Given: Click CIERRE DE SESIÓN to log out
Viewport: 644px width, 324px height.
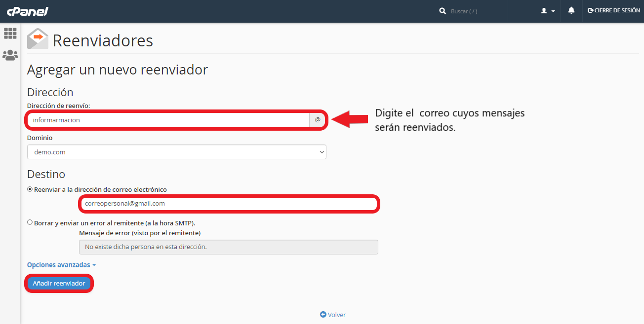Looking at the screenshot, I should (x=614, y=10).
